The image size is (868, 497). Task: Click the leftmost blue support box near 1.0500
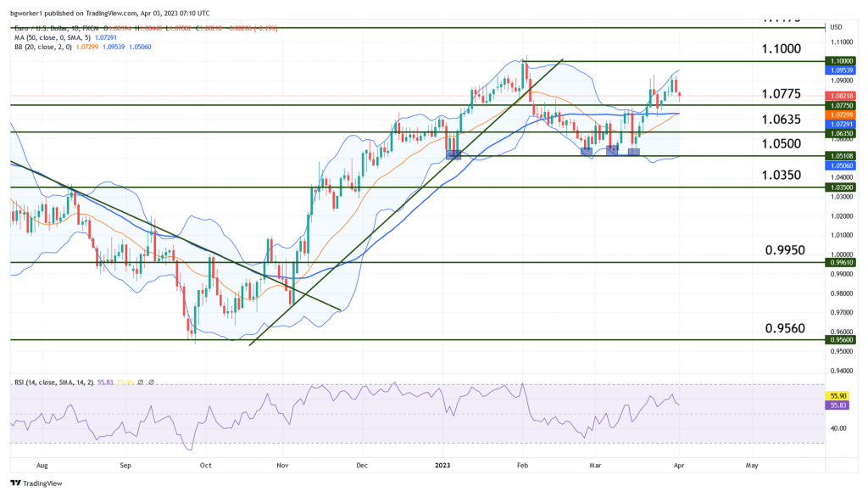coord(587,151)
